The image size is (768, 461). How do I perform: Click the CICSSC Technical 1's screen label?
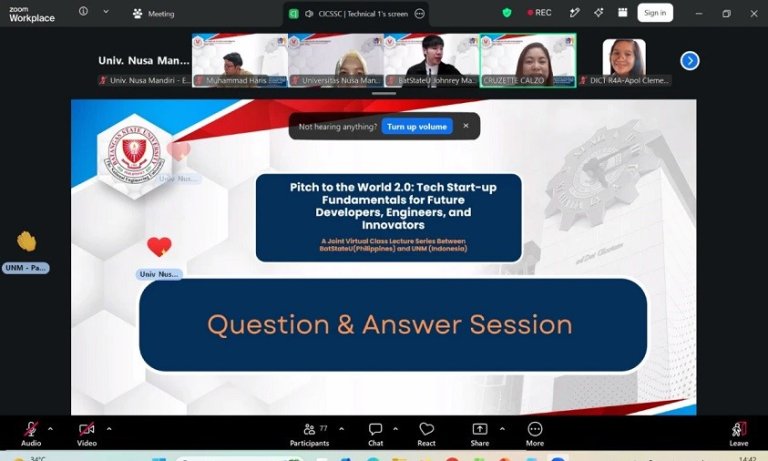coord(363,14)
